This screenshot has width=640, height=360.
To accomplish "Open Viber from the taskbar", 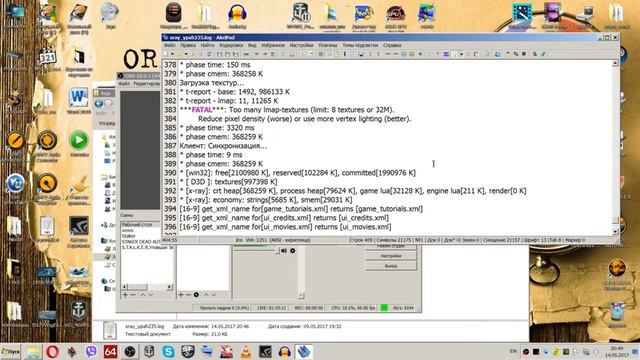I will click(x=91, y=352).
